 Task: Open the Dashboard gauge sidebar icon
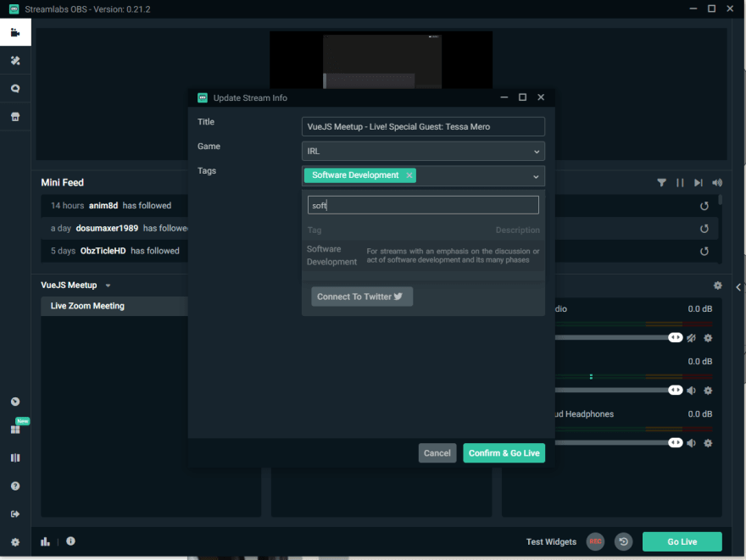click(15, 402)
